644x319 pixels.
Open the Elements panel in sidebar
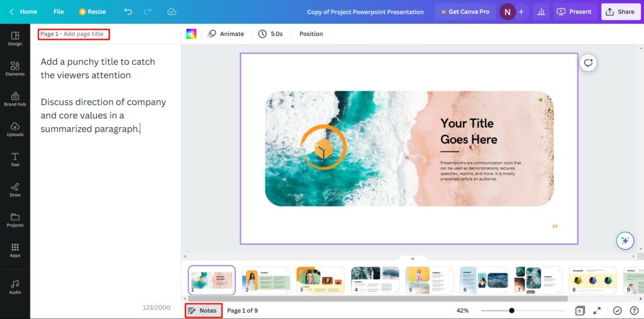click(x=15, y=68)
